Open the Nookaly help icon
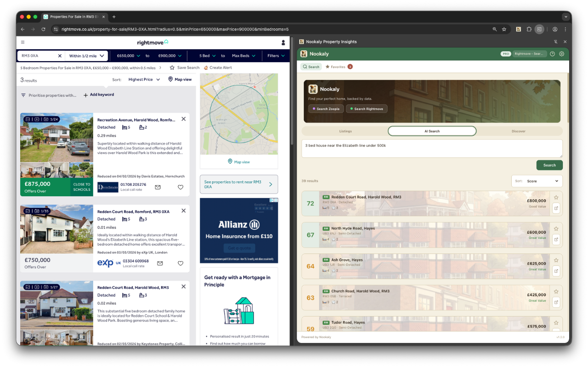The width and height of the screenshot is (588, 368). [x=552, y=53]
